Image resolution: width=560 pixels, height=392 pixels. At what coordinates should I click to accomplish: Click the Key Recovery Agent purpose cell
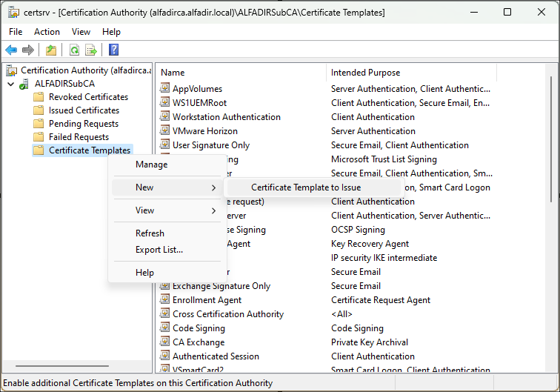370,244
